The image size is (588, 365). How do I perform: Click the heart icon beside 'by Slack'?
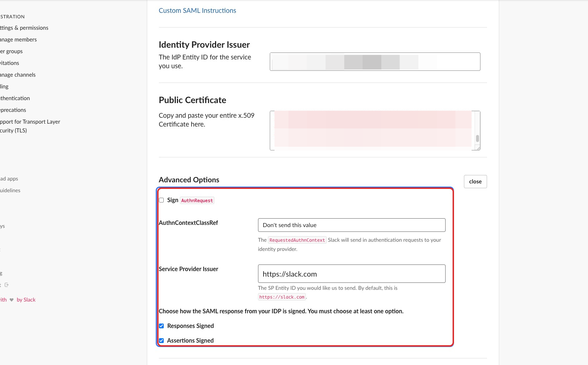coord(11,300)
